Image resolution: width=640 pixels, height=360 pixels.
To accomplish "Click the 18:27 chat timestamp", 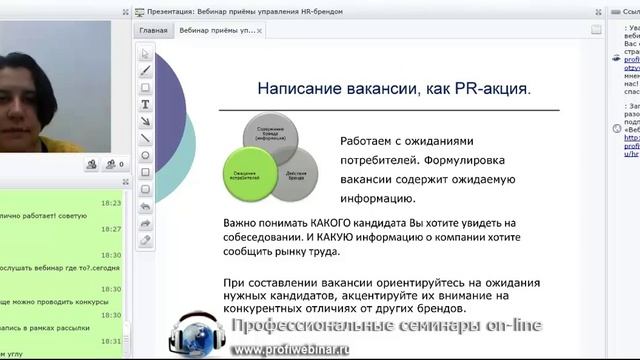I will click(111, 229).
